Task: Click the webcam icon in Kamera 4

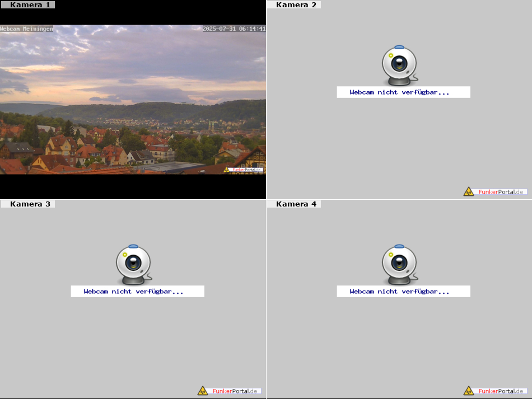Action: [x=400, y=265]
